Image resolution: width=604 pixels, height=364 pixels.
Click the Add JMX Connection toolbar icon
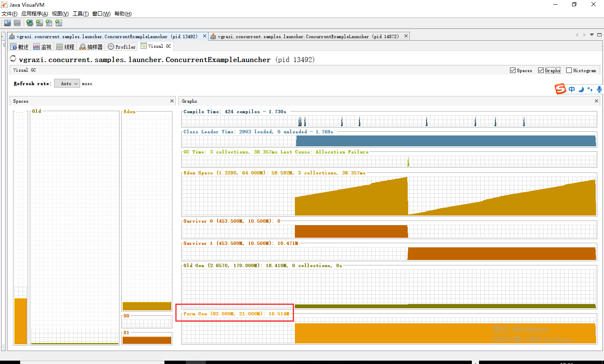[39, 23]
